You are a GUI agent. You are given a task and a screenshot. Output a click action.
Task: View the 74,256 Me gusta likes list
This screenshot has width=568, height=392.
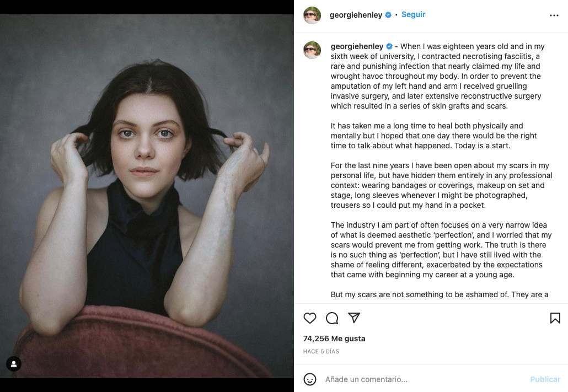(334, 339)
